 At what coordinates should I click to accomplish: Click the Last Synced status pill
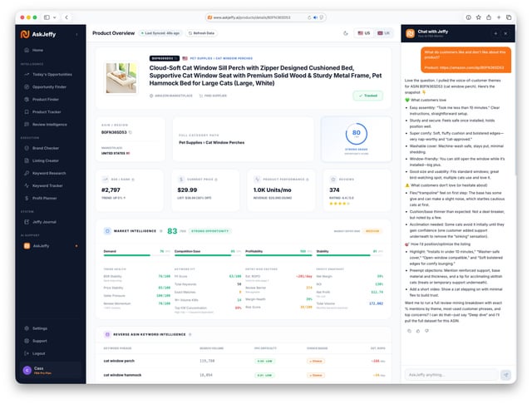[x=160, y=33]
